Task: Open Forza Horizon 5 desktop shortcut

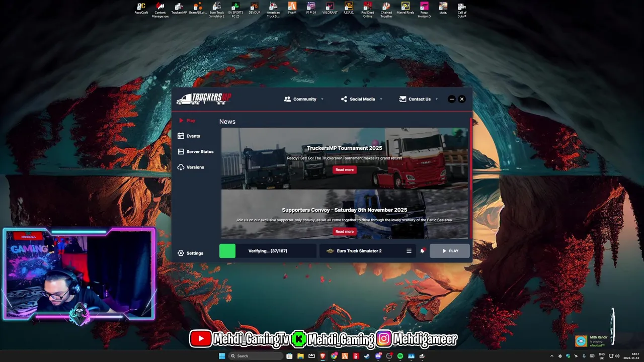Action: (424, 10)
